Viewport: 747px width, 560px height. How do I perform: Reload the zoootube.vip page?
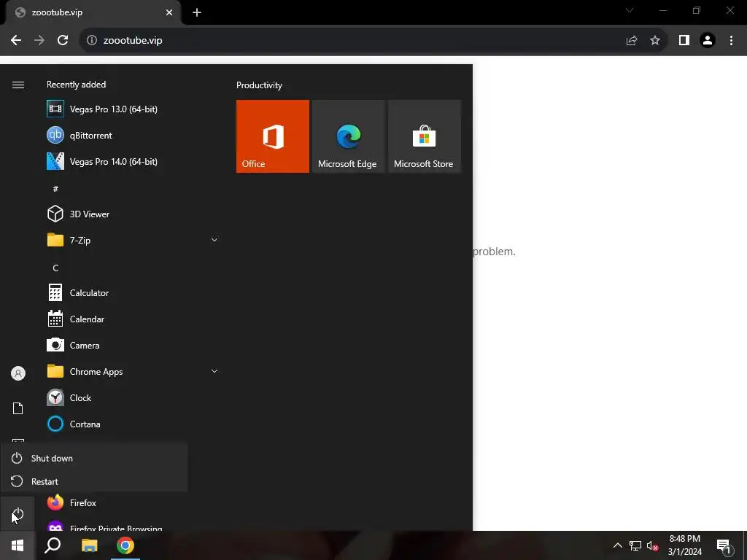coord(63,41)
